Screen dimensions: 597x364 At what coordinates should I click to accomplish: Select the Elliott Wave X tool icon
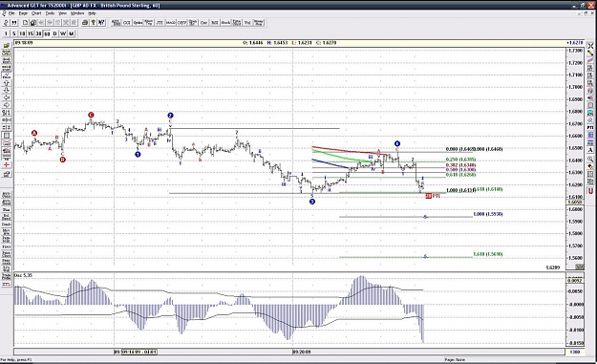pos(590,46)
